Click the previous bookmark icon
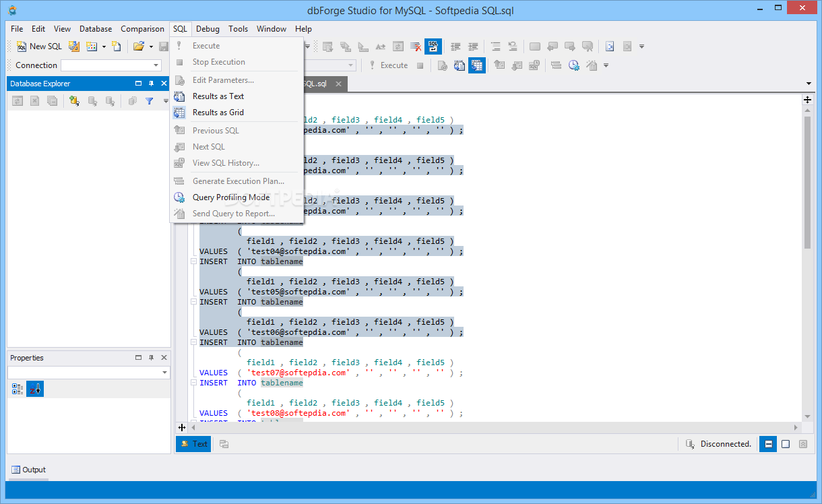This screenshot has width=822, height=504. click(x=552, y=46)
